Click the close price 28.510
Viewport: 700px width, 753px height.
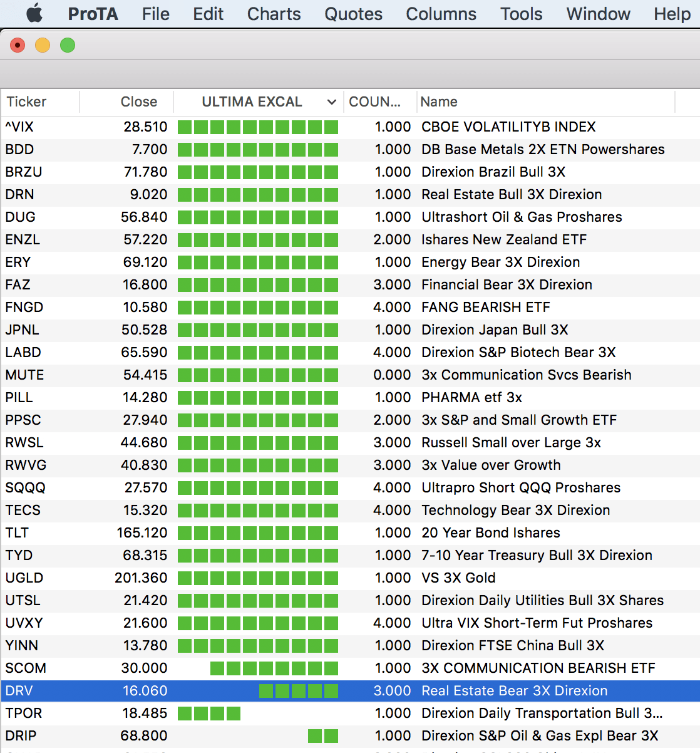coord(145,127)
